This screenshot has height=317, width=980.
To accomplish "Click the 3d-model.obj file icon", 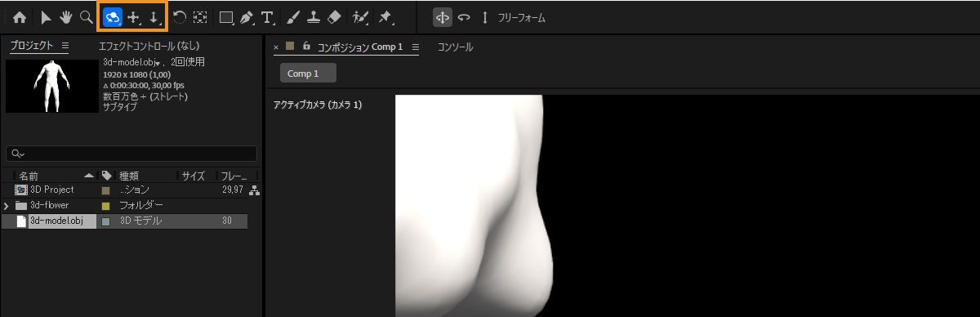I will tap(21, 221).
